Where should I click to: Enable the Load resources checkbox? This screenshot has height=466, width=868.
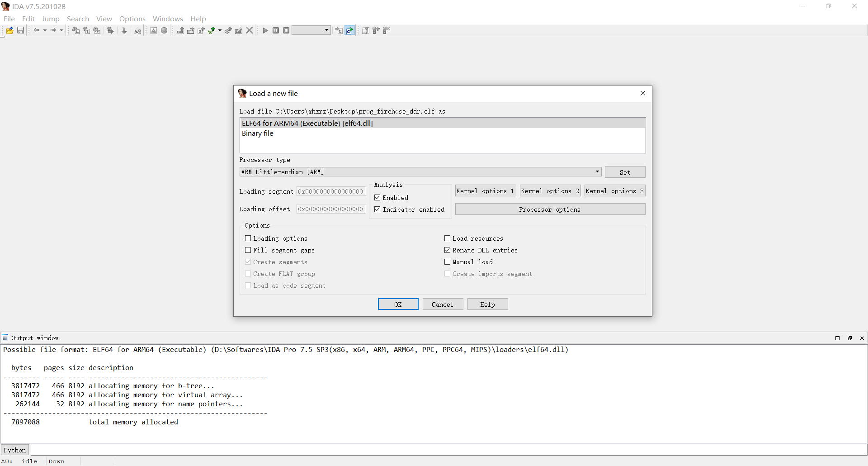point(448,238)
